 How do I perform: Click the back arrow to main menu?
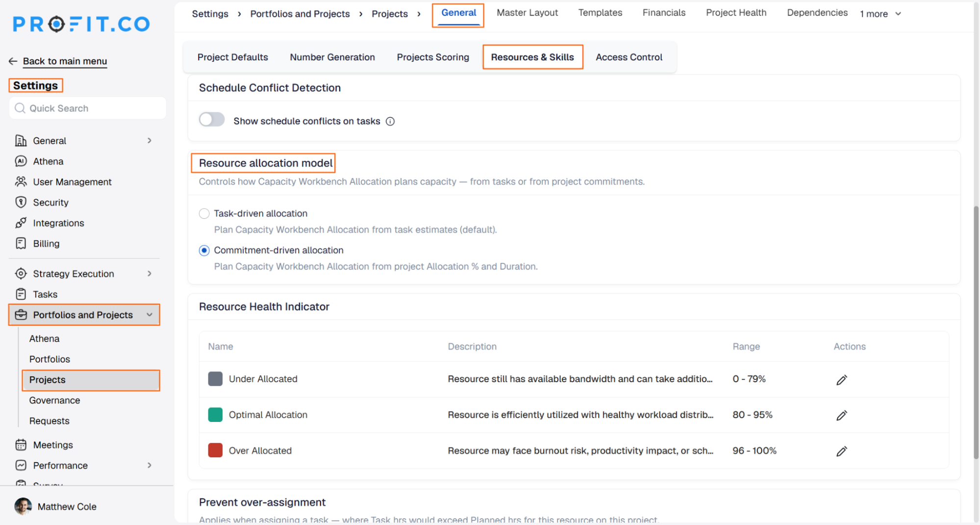coord(13,61)
